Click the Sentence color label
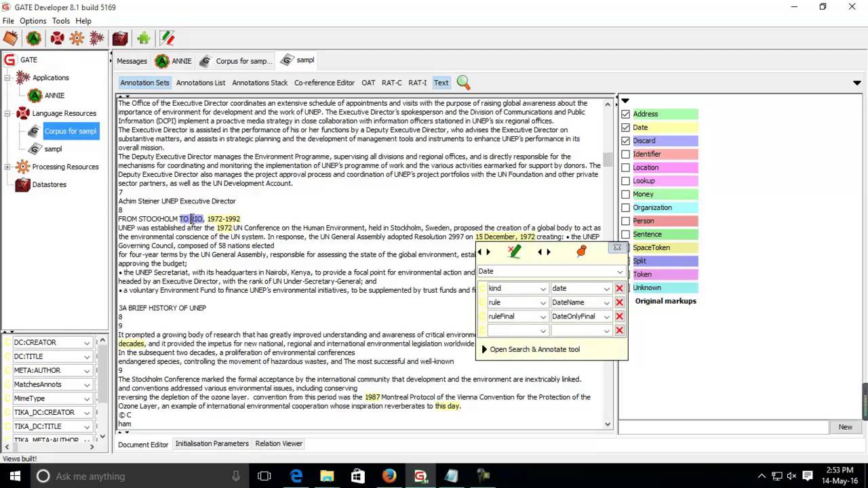Image resolution: width=868 pixels, height=488 pixels. coord(665,234)
